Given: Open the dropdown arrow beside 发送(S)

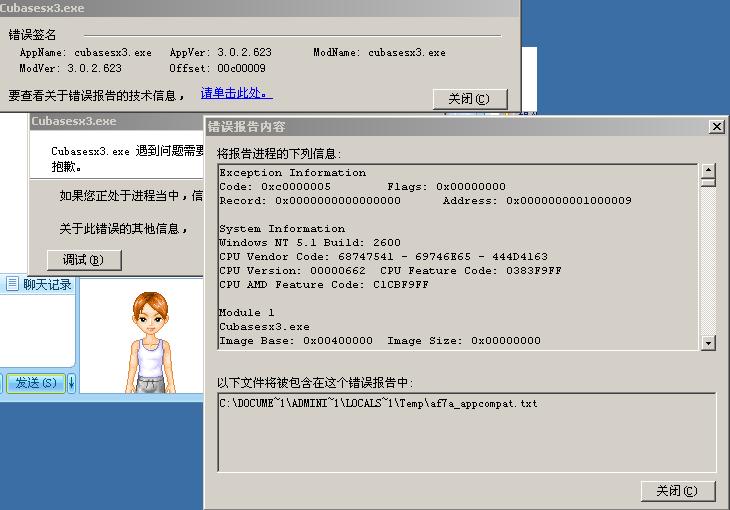Looking at the screenshot, I should 71,383.
